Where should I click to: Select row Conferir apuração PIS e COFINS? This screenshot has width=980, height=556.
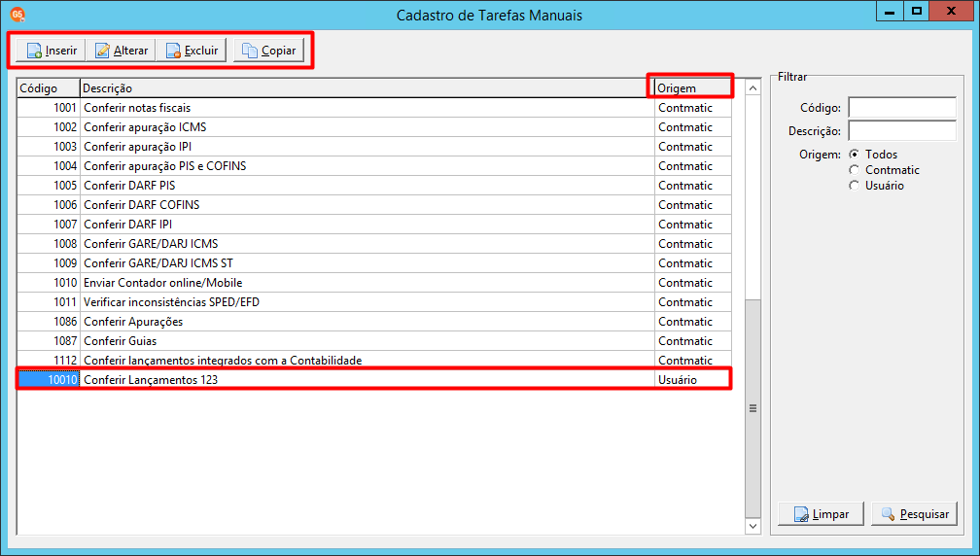374,166
